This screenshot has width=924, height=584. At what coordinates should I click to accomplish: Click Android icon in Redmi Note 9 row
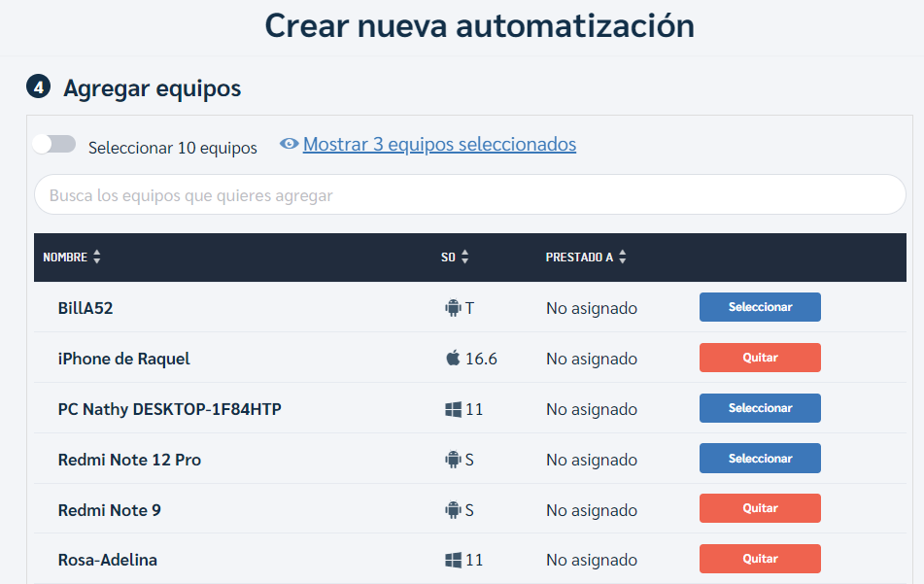(453, 510)
